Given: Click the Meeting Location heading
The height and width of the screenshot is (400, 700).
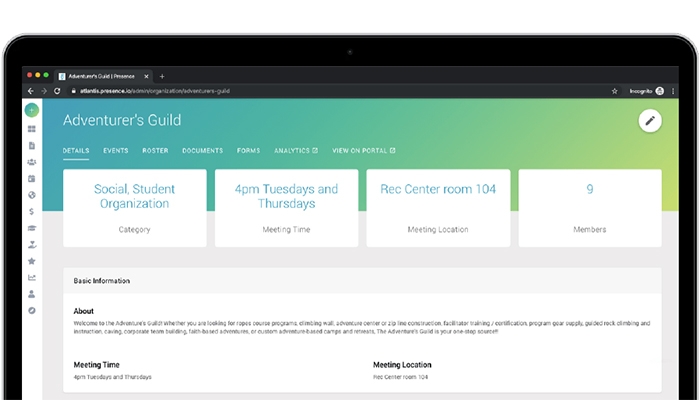Looking at the screenshot, I should tap(402, 365).
